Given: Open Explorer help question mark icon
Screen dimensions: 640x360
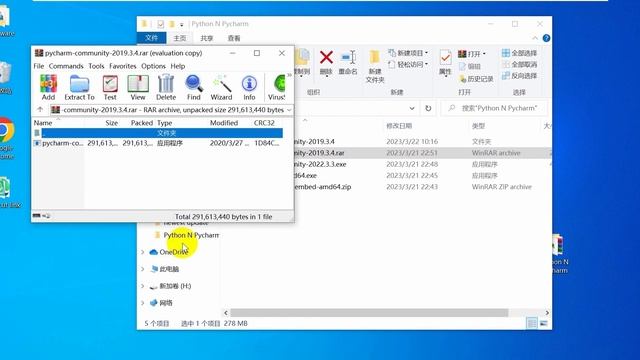Looking at the screenshot, I should [x=546, y=38].
